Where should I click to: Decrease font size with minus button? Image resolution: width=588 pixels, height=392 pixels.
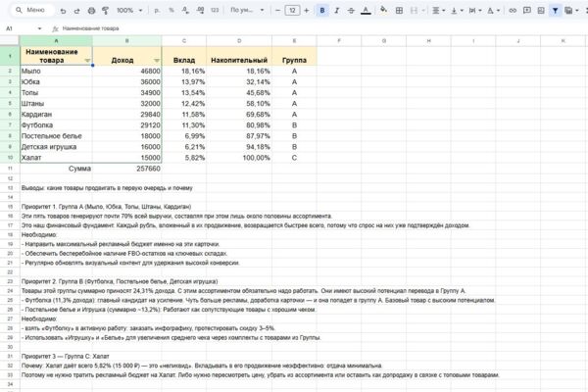(x=278, y=11)
